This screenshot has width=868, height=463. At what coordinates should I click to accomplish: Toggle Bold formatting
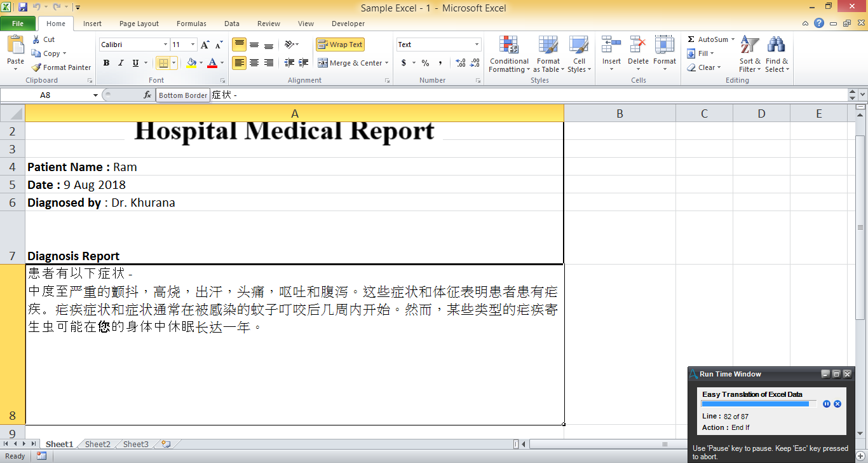tap(106, 63)
